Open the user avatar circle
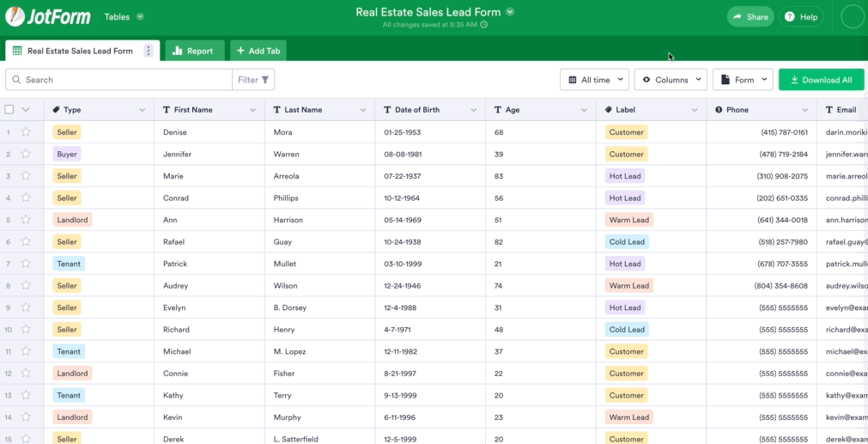 852,16
